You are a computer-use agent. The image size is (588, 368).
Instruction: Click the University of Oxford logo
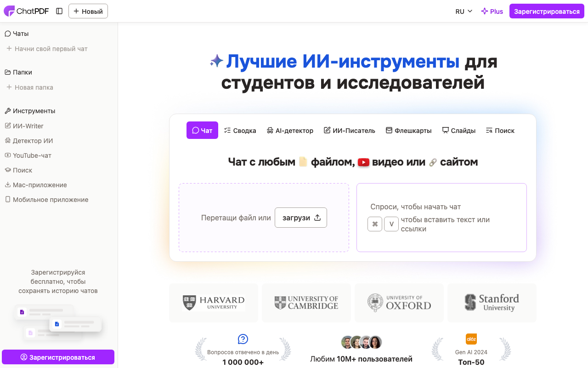399,303
